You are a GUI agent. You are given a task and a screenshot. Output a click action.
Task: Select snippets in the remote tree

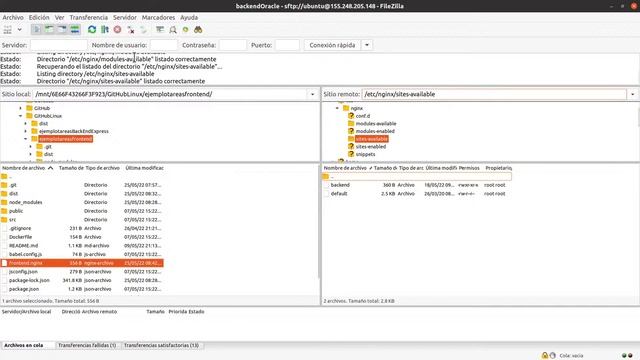[x=365, y=154]
